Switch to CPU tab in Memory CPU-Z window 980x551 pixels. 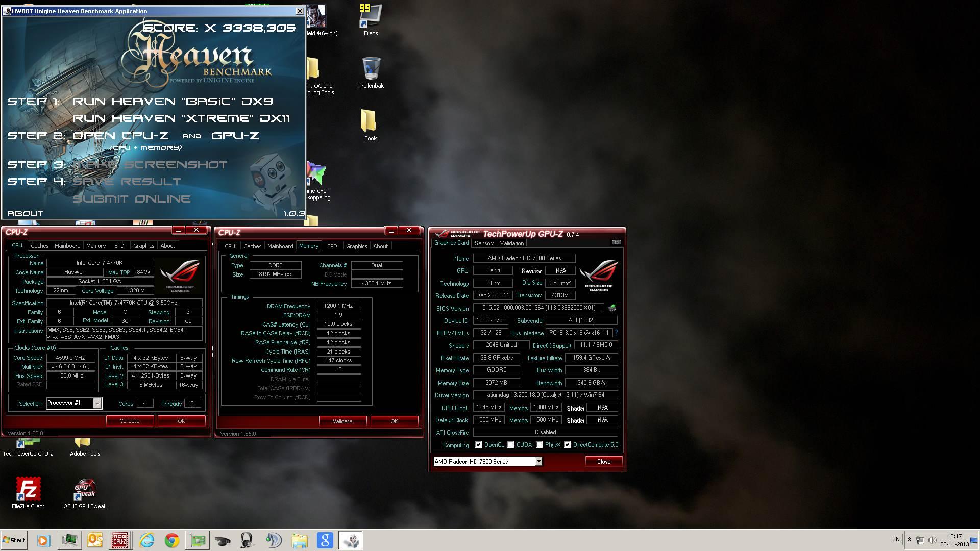point(230,246)
